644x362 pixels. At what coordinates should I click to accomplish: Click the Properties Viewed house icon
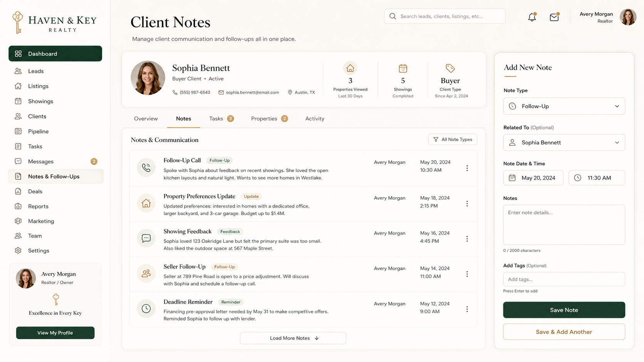pyautogui.click(x=350, y=68)
